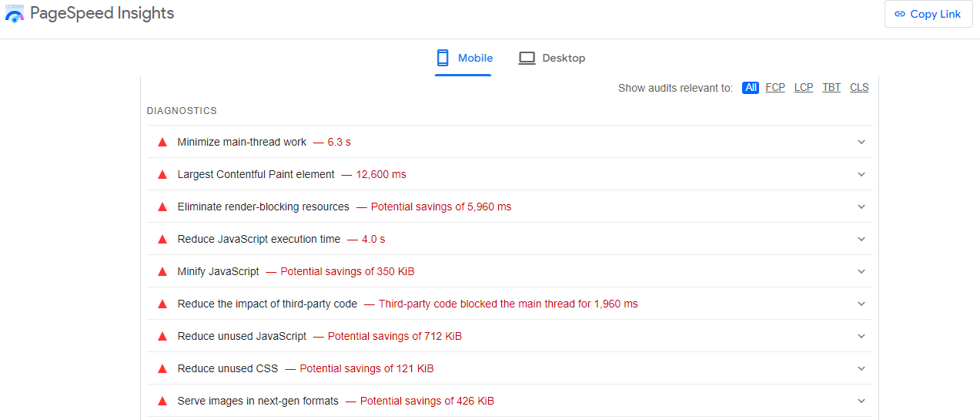The height and width of the screenshot is (420, 980).
Task: Filter audits by FCP
Action: tap(775, 88)
